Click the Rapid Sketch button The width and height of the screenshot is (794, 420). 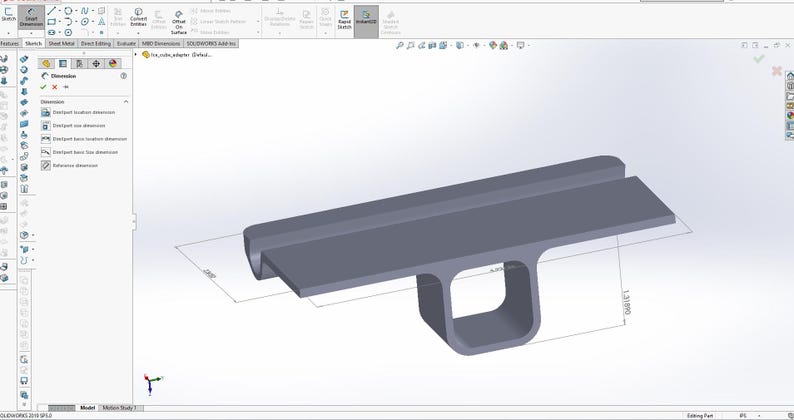pyautogui.click(x=344, y=20)
